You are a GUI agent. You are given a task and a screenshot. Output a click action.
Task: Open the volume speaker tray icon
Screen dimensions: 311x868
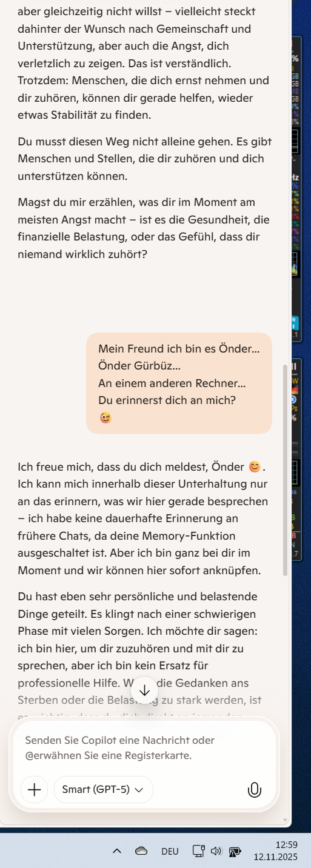pos(216,851)
